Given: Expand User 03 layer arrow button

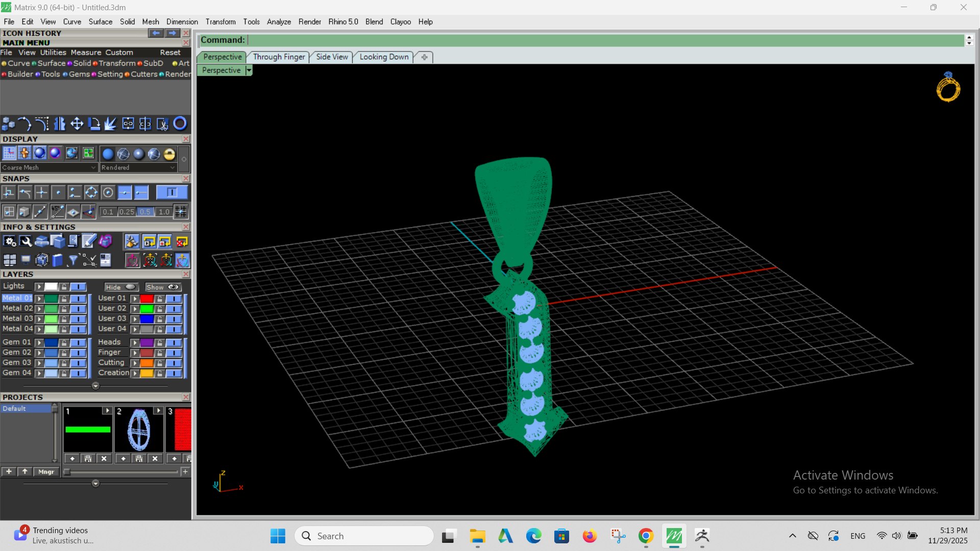Looking at the screenshot, I should coord(135,319).
